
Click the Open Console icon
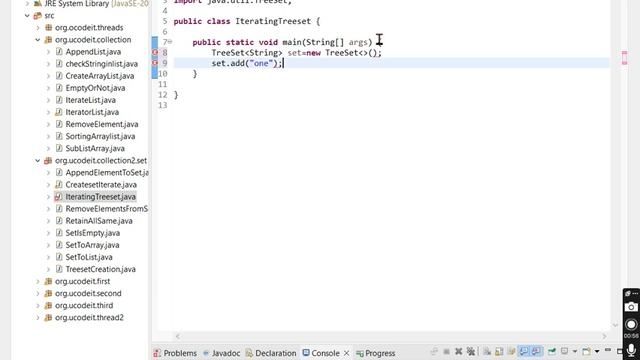(x=586, y=351)
